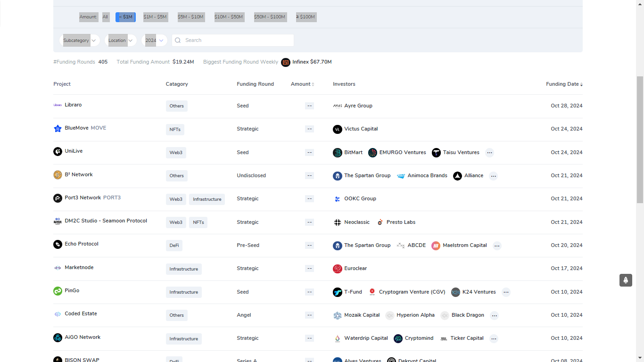Select the $10M - $50M amount filter

(x=229, y=17)
